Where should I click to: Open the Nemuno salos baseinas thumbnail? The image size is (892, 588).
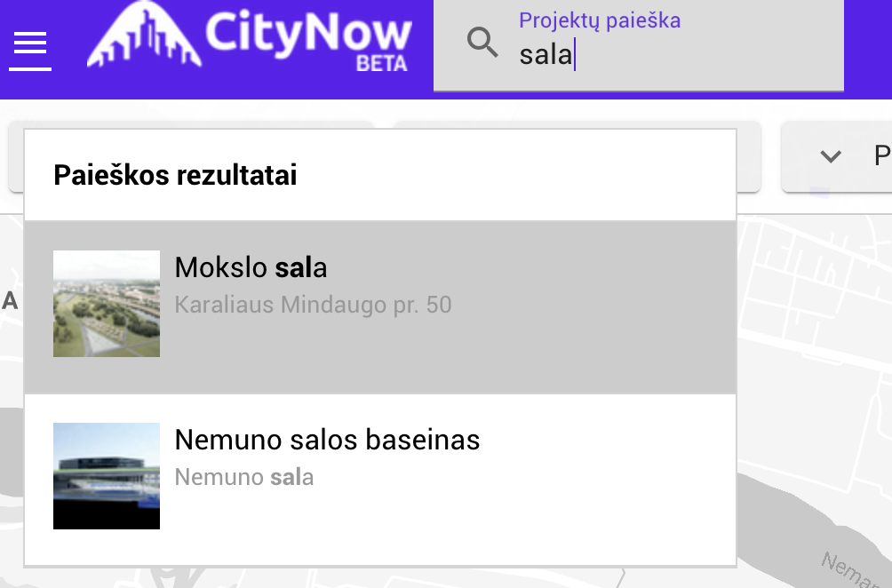(107, 476)
